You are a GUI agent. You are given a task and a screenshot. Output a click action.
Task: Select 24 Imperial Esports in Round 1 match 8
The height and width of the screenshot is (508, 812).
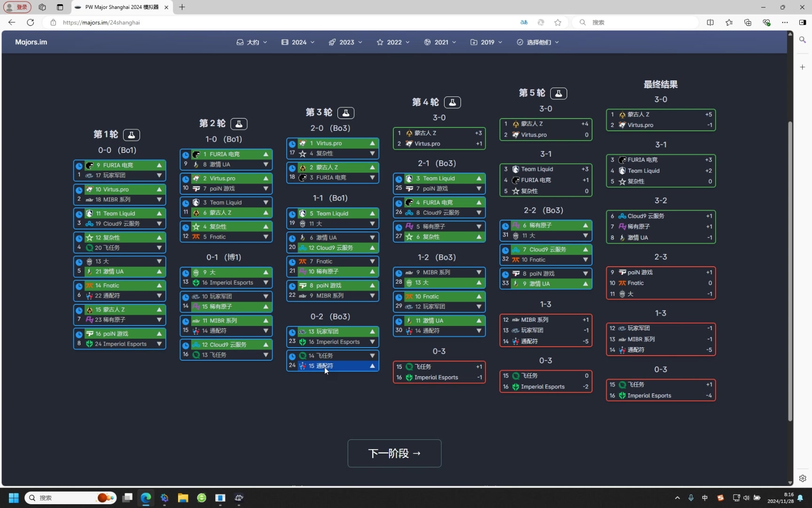pyautogui.click(x=125, y=344)
